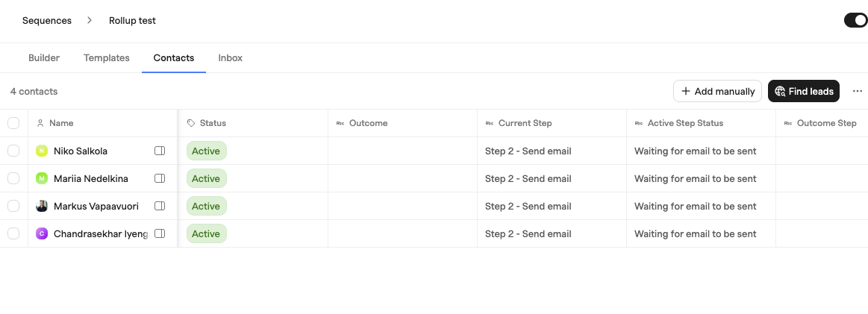Switch to the Inbox tab
868x314 pixels.
(x=231, y=58)
